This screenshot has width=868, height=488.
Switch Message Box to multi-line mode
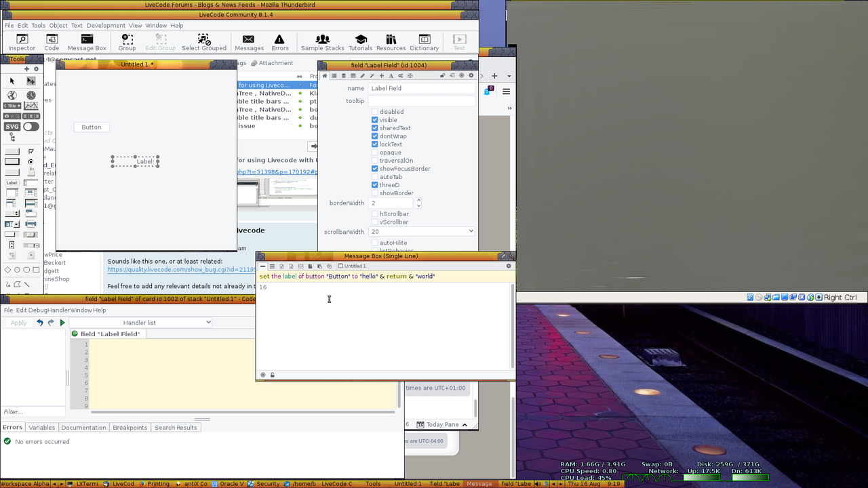point(272,266)
